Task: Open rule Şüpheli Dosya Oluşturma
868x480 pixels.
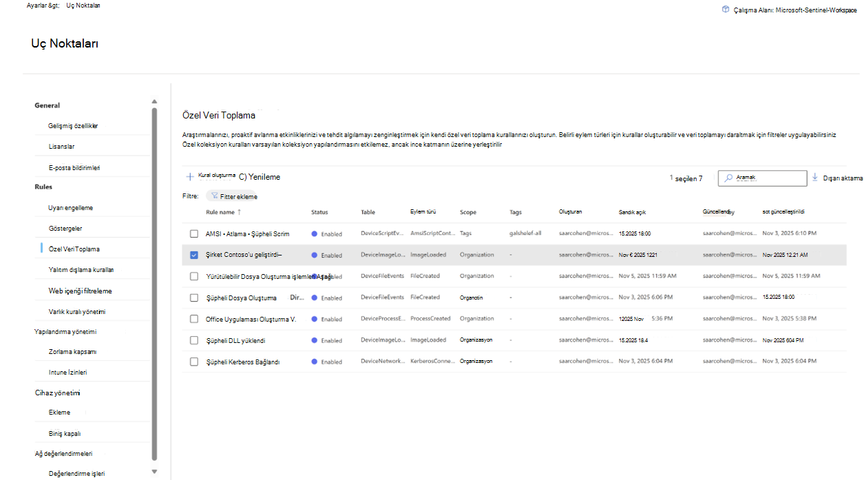Action: 241,298
